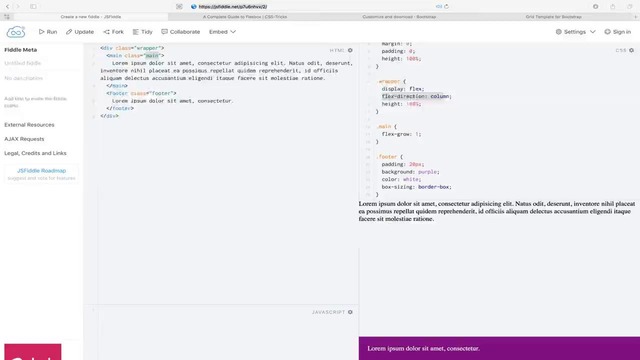Click '<div class="wrapper">' HTML line
Viewport: 640px width, 360px height.
(132, 48)
